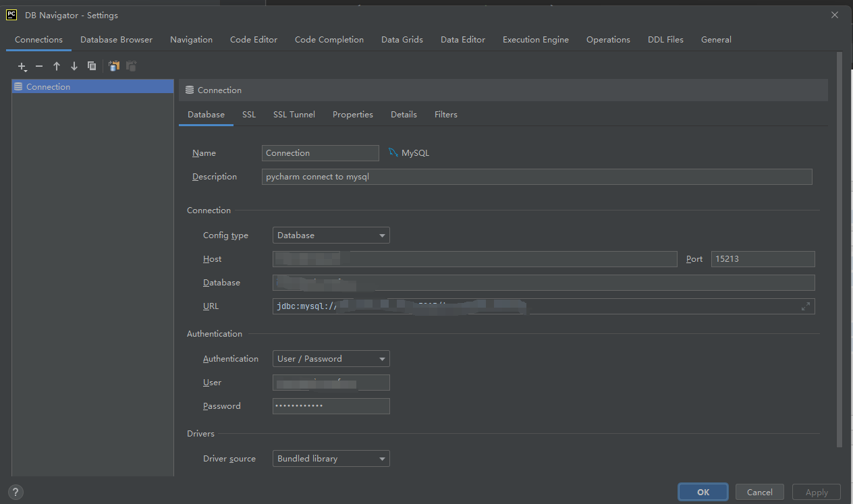Screen dimensions: 853x504
Task: Move connection up with arrow icon
Action: 57,66
